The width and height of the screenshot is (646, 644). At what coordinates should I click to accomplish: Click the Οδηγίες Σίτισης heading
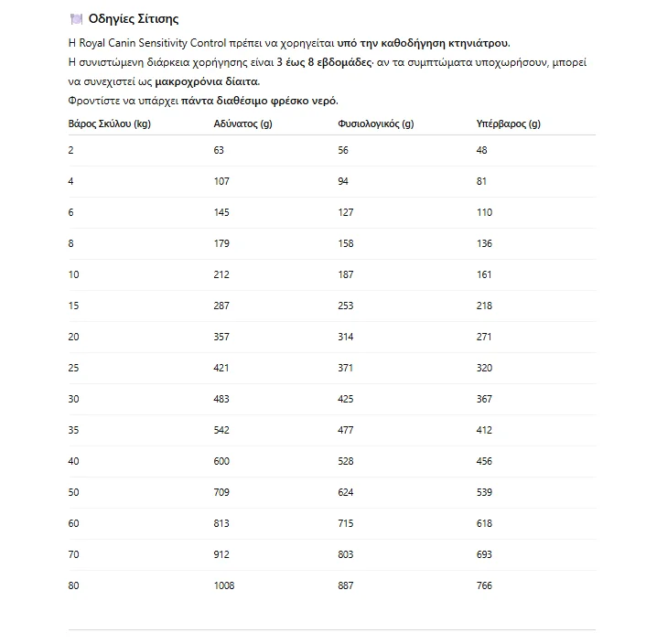[x=134, y=19]
